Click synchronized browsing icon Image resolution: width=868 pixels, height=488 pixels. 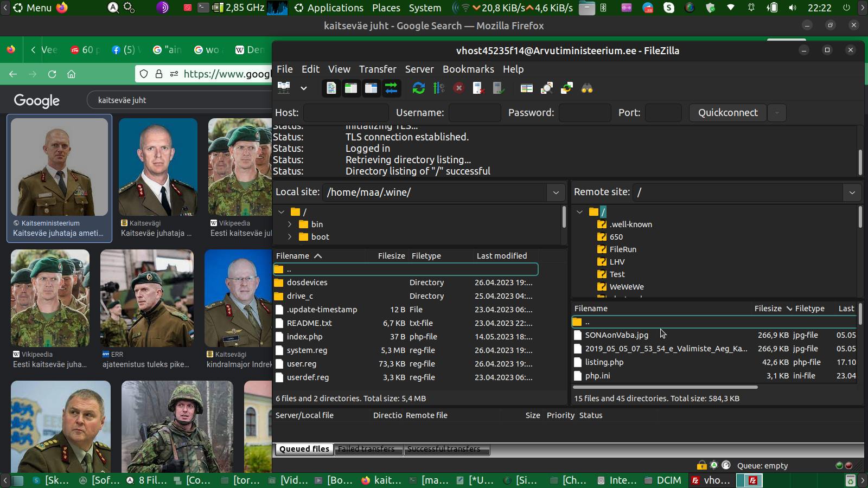tap(567, 88)
